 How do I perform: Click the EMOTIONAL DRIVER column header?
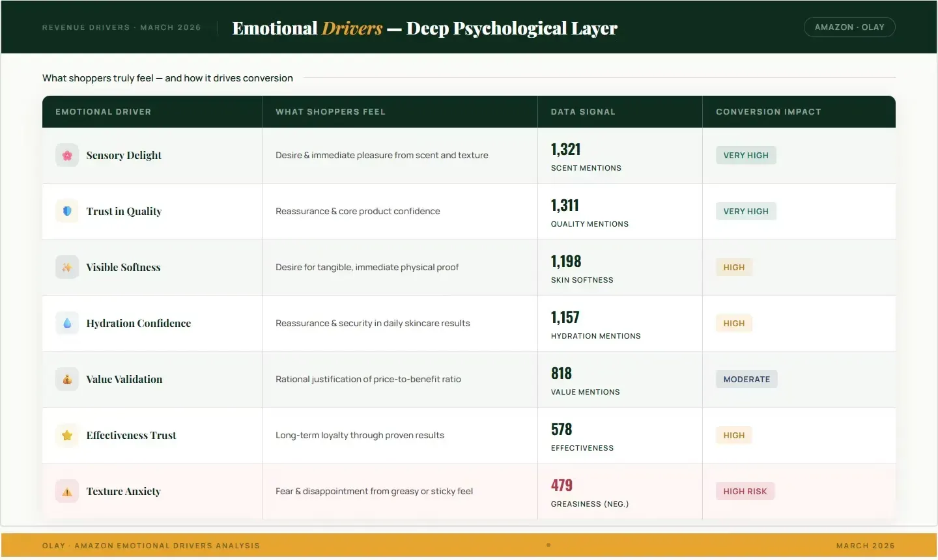click(103, 112)
